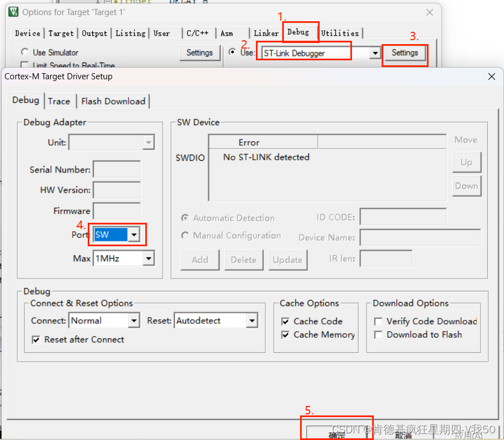
Task: Toggle the Cache Code checkbox
Action: coord(285,322)
